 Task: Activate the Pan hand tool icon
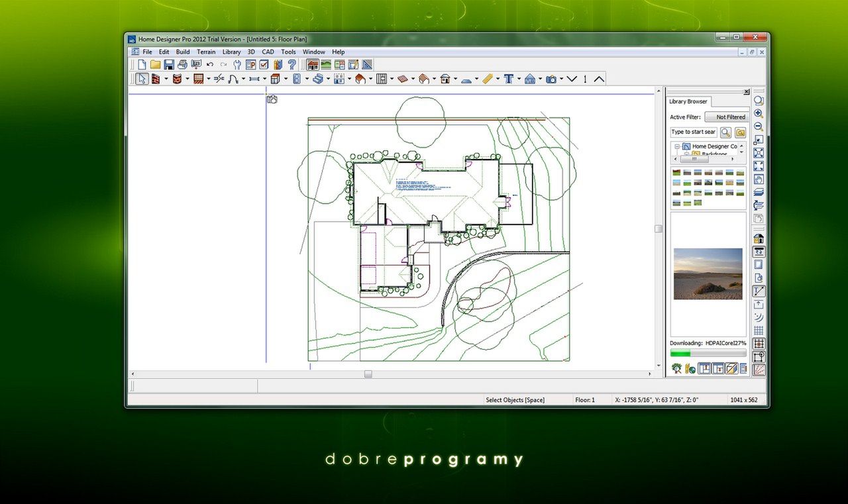759,179
